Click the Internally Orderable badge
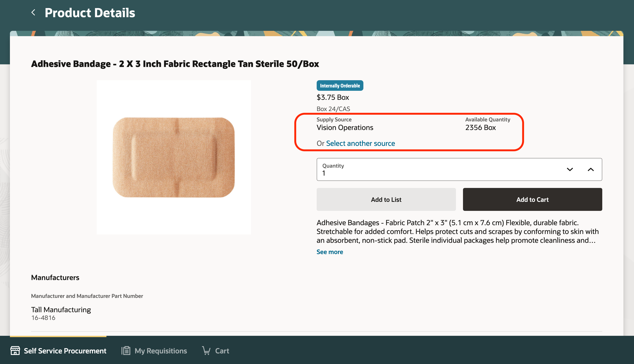Image resolution: width=634 pixels, height=364 pixels. pyautogui.click(x=340, y=86)
